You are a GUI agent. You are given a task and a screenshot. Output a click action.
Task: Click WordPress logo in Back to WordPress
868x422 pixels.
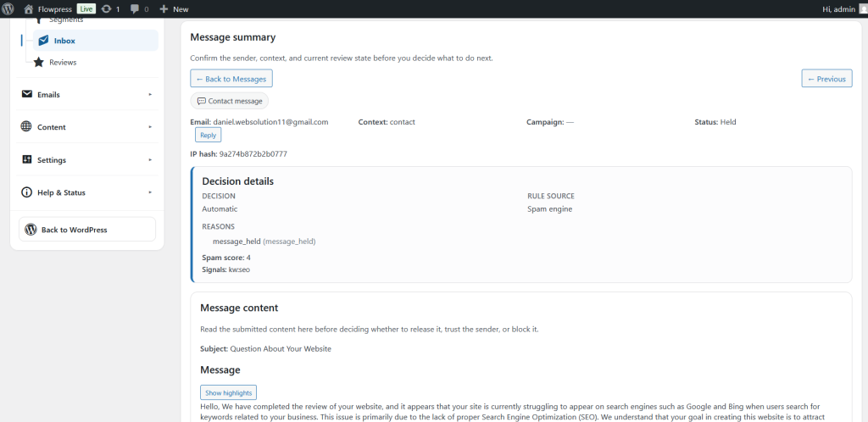tap(31, 230)
